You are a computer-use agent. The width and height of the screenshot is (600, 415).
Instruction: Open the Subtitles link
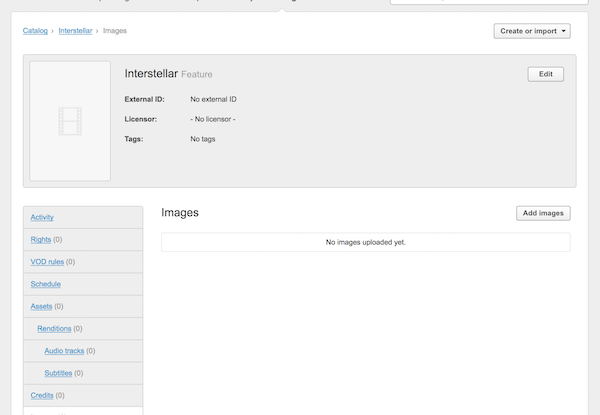[x=58, y=373]
